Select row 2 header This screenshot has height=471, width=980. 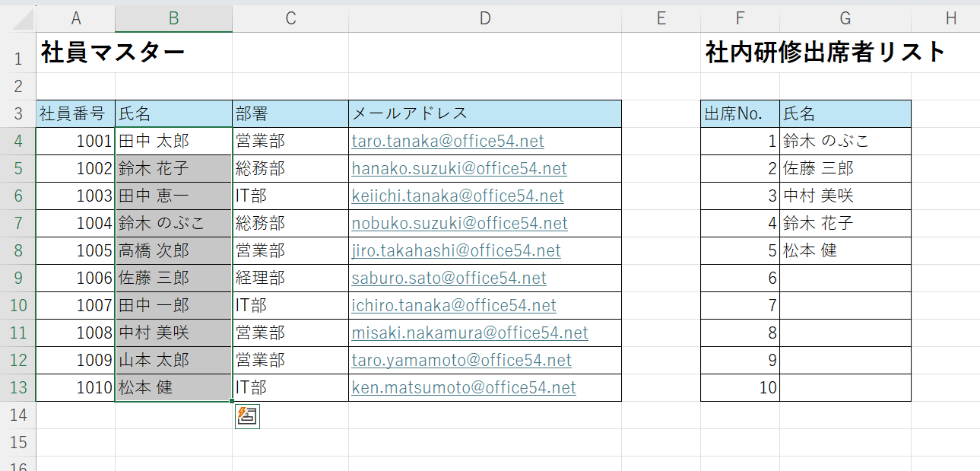tap(17, 86)
